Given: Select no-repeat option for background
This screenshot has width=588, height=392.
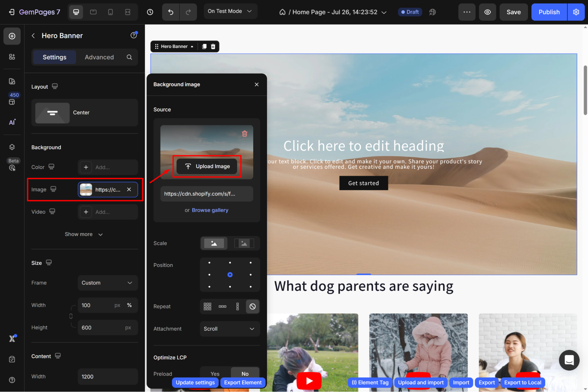Looking at the screenshot, I should (x=252, y=306).
